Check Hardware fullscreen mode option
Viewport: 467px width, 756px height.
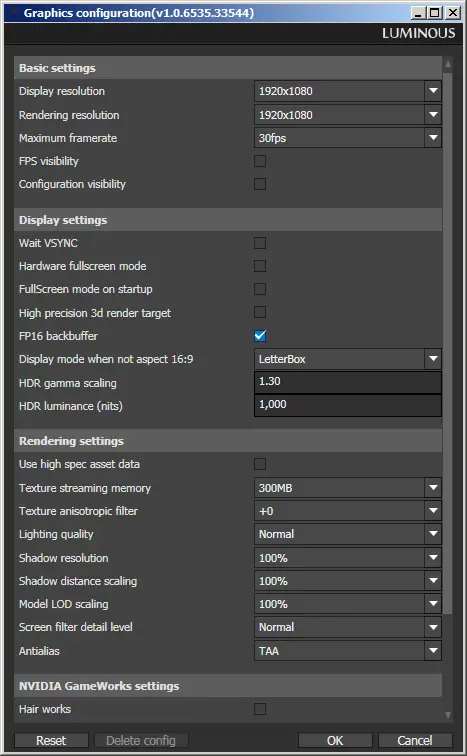[x=260, y=266]
